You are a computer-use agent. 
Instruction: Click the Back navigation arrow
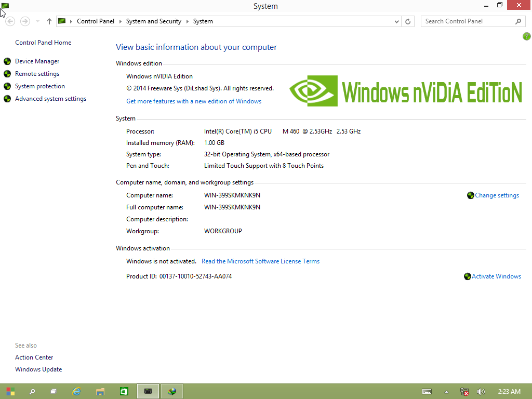10,21
